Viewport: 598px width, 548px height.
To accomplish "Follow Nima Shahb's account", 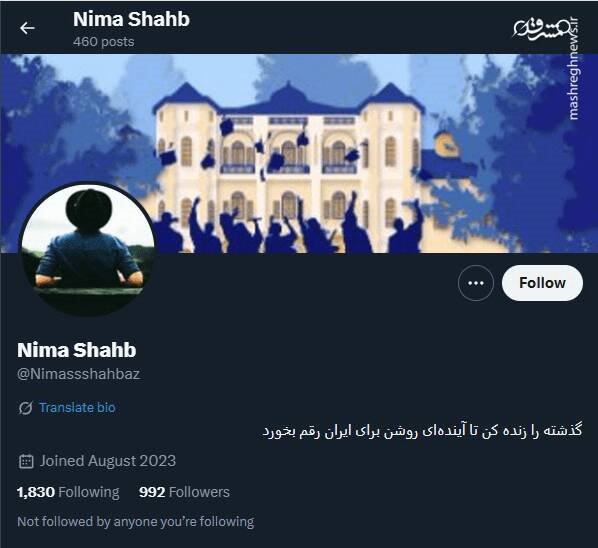I will (x=542, y=283).
